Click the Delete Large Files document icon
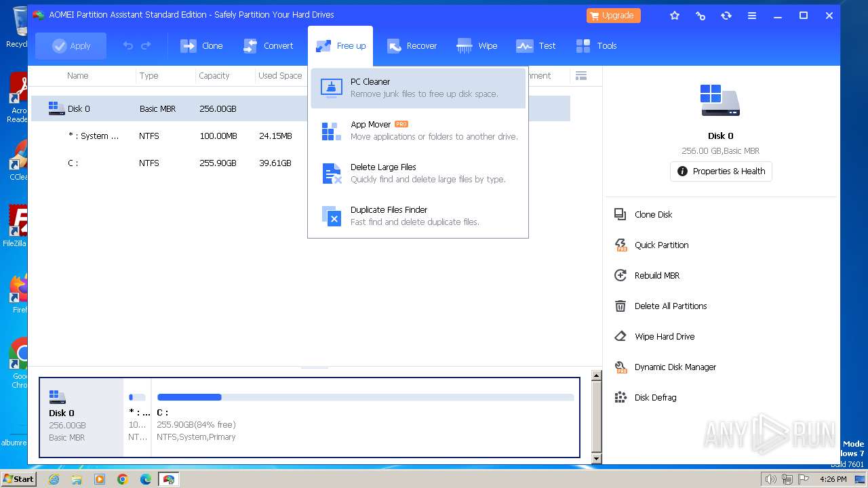 point(332,174)
